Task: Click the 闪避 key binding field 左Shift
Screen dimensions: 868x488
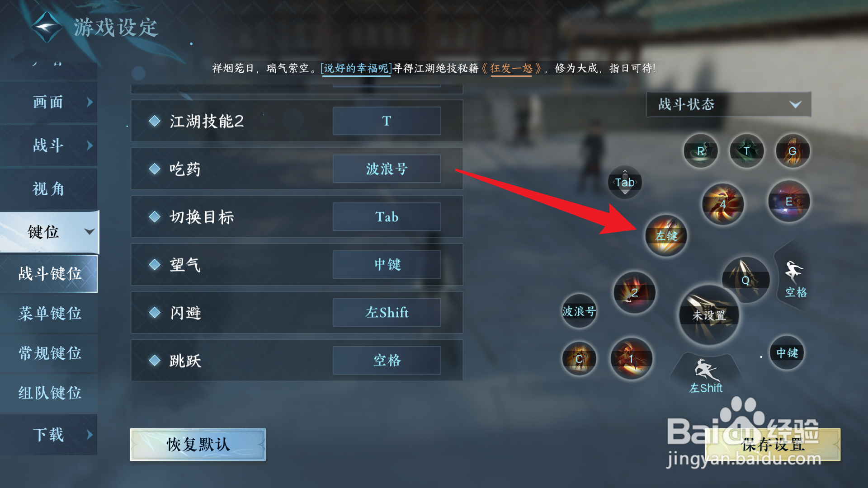Action: point(387,312)
